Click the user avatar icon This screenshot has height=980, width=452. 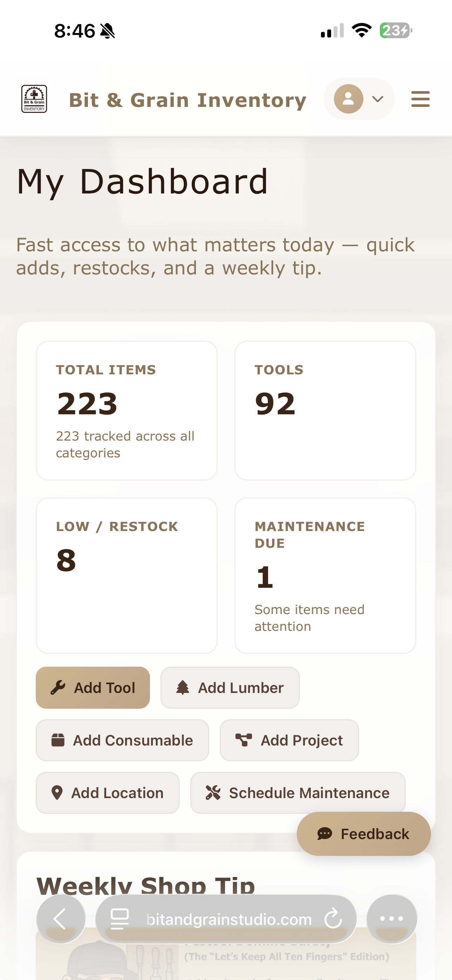(348, 99)
